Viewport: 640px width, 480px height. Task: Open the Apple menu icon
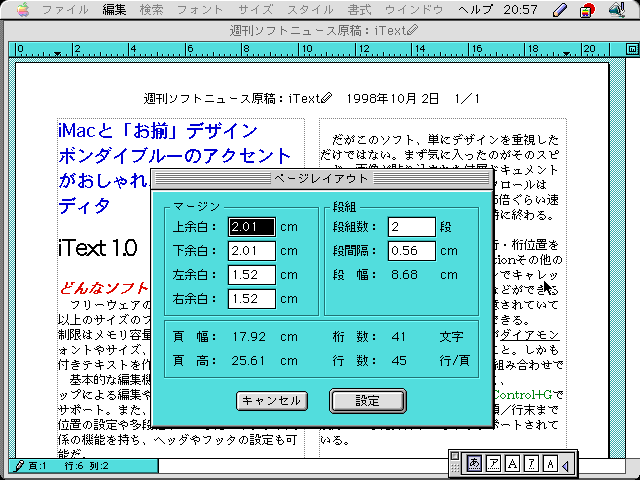point(23,9)
